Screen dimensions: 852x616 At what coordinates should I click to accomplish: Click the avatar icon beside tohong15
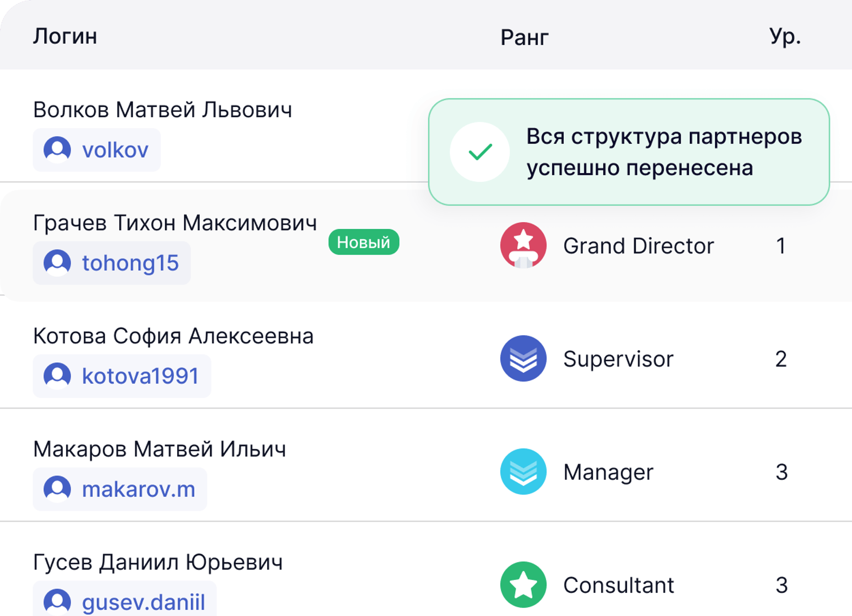[57, 263]
